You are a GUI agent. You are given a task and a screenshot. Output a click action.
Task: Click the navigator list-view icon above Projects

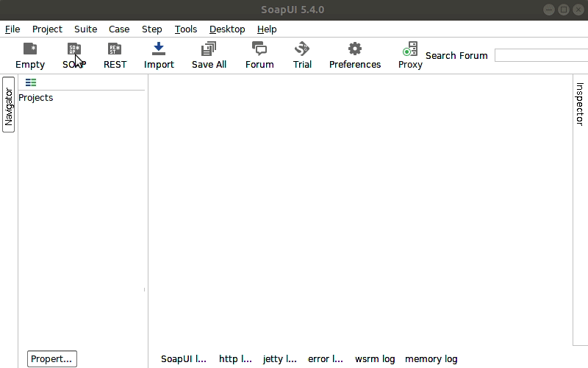click(31, 82)
